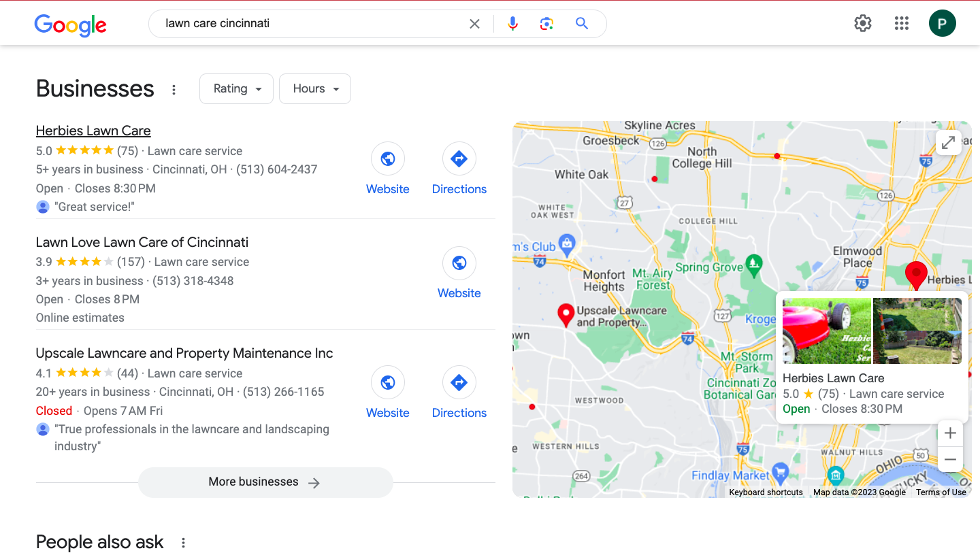This screenshot has width=980, height=555.
Task: Click Website globe icon for Herbies Lawn Care
Action: (x=388, y=159)
